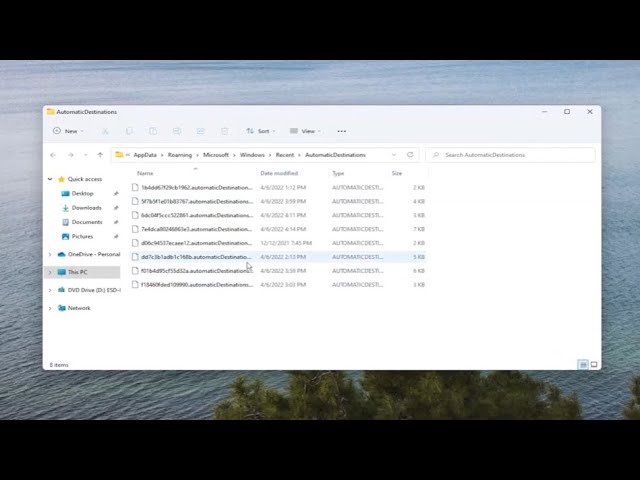Sort by the Size column header
The width and height of the screenshot is (640, 480).
click(x=408, y=173)
